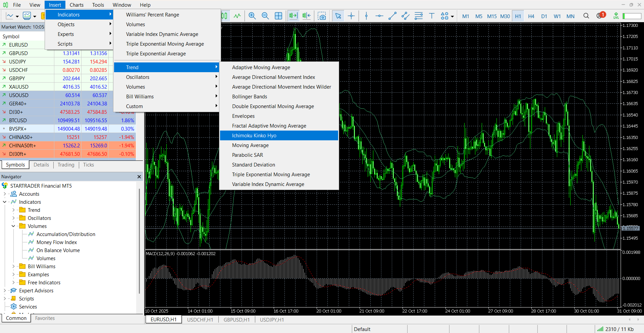The image size is (644, 333).
Task: Open the new chart icon
Action: [x=9, y=16]
